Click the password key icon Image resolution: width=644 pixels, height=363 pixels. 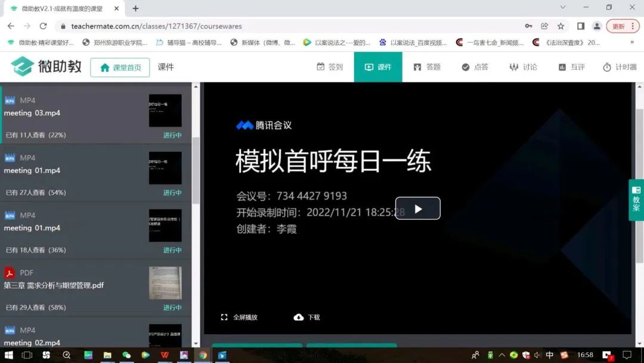pyautogui.click(x=528, y=26)
